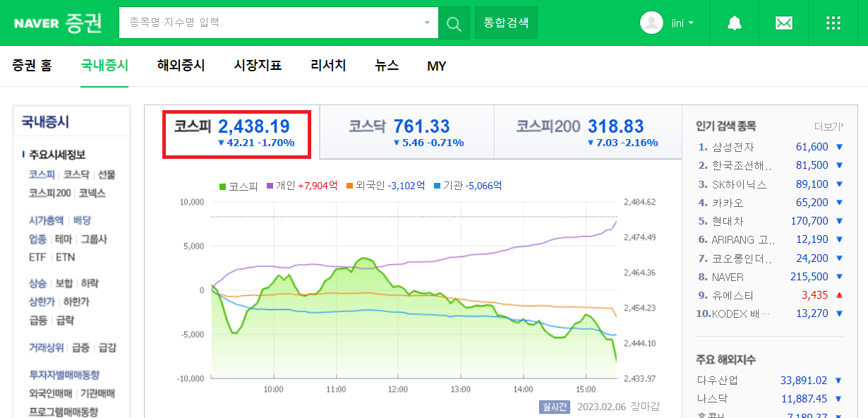Open 상승 sidebar link
Screen dimensions: 868x418
pos(37,283)
